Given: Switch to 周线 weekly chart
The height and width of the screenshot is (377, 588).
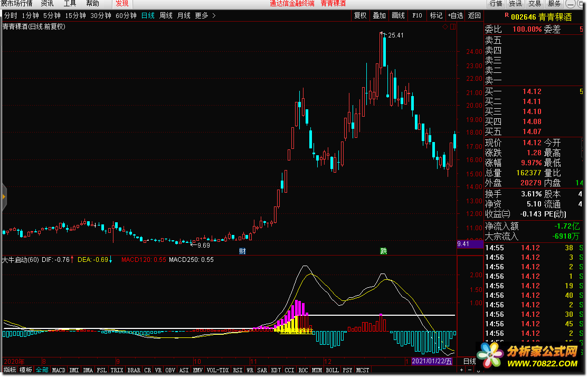Looking at the screenshot, I should coord(166,15).
